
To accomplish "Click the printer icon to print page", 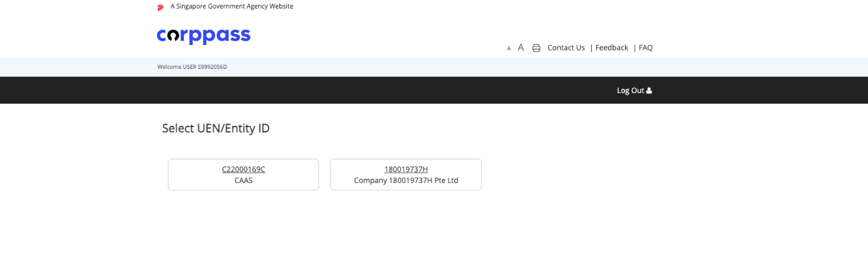I will (536, 48).
